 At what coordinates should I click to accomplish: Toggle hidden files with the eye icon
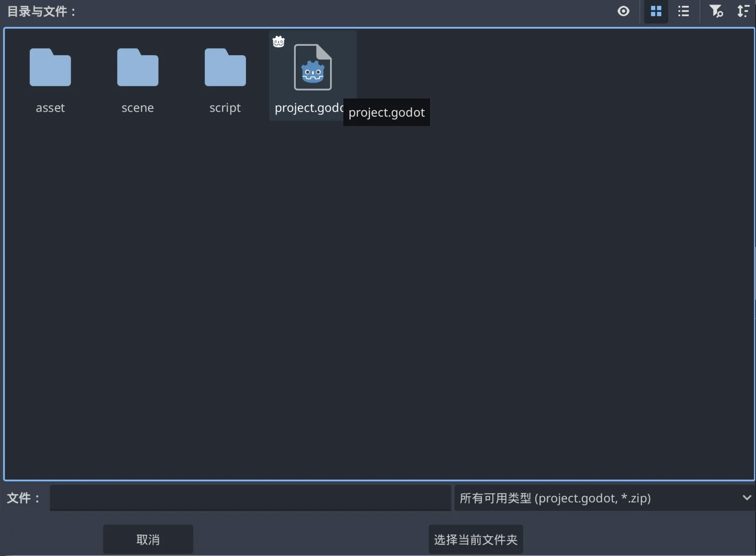(x=623, y=11)
